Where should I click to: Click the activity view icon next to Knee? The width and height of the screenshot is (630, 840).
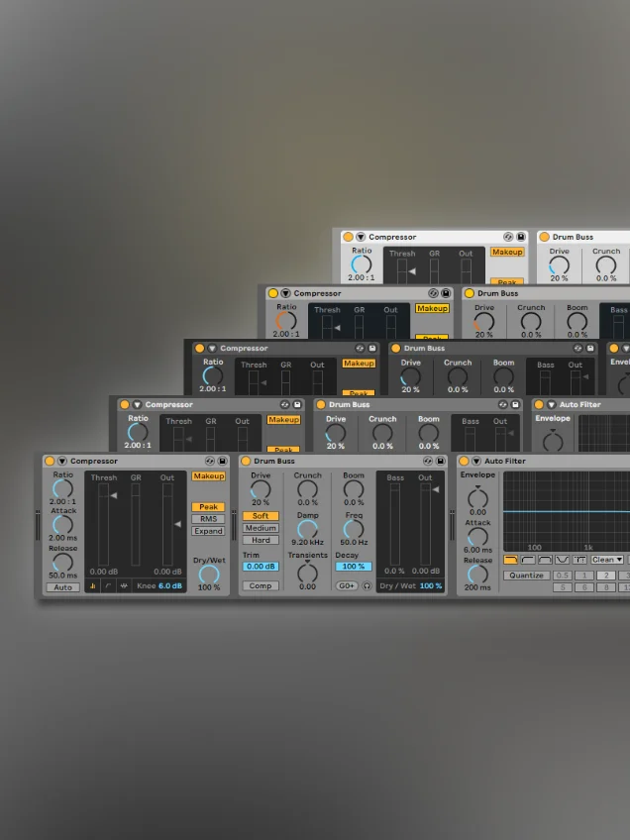pos(124,585)
